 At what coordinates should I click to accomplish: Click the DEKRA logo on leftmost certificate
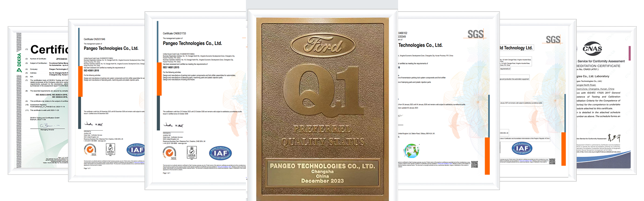[19, 62]
